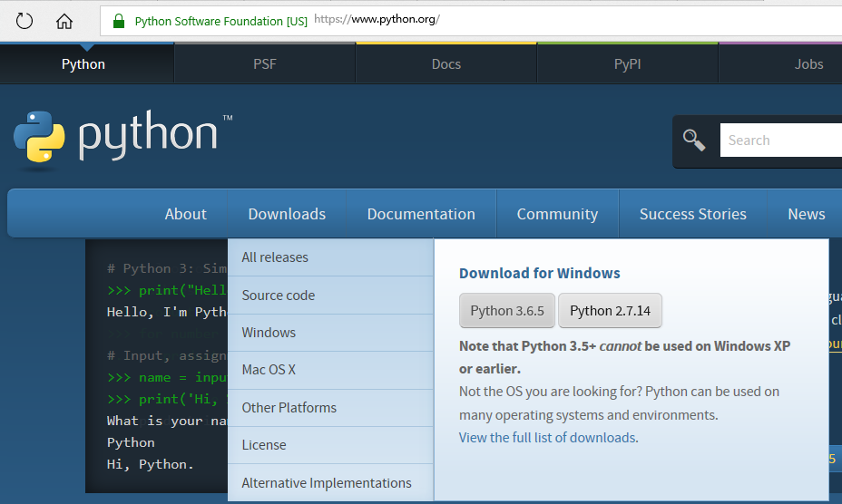Viewport: 842px width, 504px height.
Task: Click the browser home icon
Action: click(64, 22)
